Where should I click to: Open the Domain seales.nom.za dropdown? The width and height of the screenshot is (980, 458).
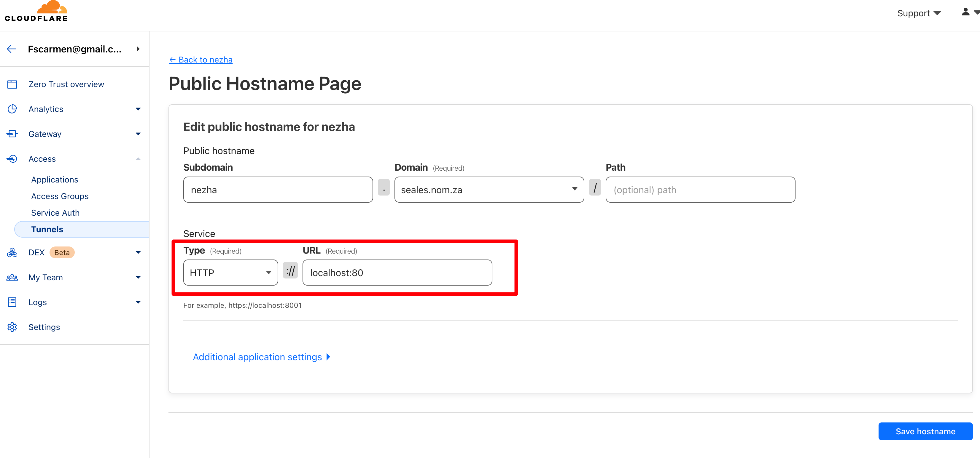click(x=489, y=190)
